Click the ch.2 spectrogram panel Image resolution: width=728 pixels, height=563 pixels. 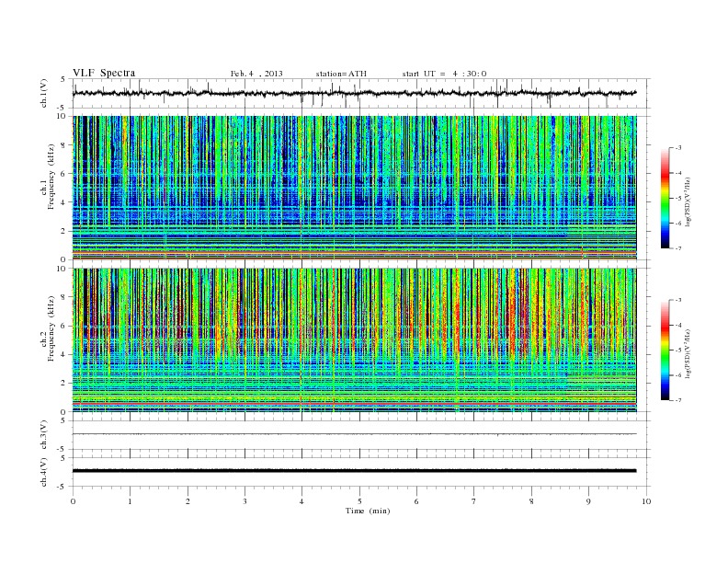pos(355,340)
